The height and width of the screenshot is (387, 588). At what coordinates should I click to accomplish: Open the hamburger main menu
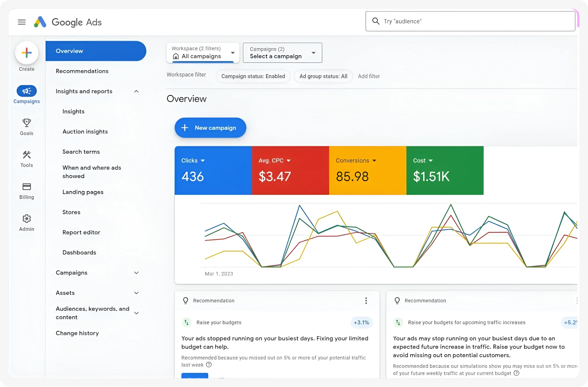[x=22, y=22]
